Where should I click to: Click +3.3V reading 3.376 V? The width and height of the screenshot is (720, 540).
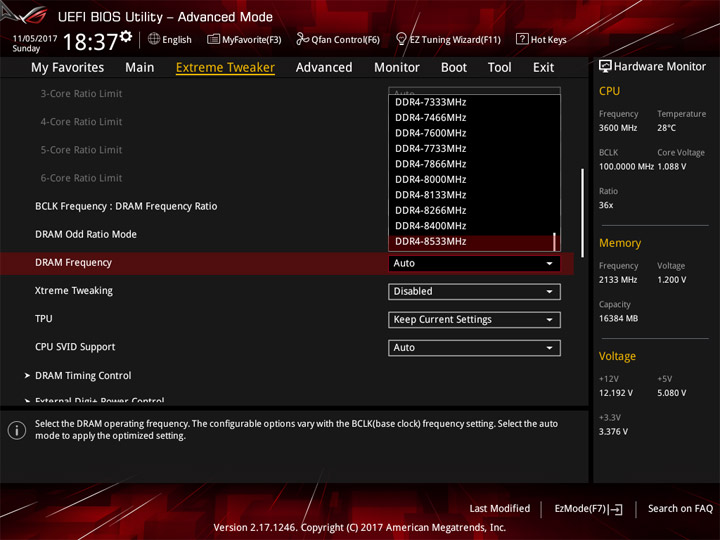point(613,432)
